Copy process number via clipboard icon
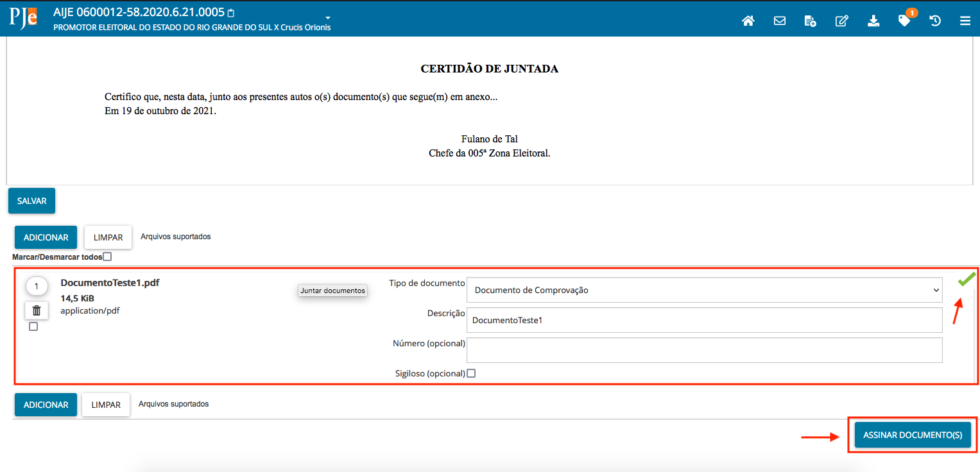 tap(232, 13)
